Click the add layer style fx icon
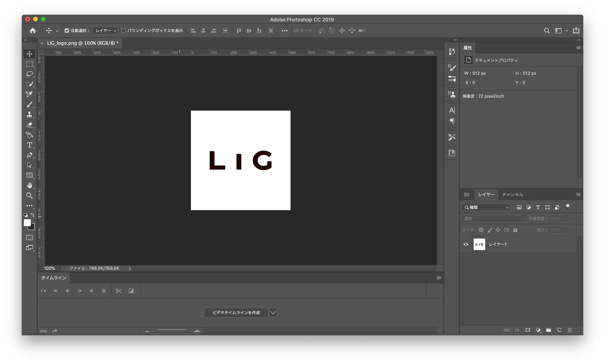The width and height of the screenshot is (605, 364). click(517, 330)
